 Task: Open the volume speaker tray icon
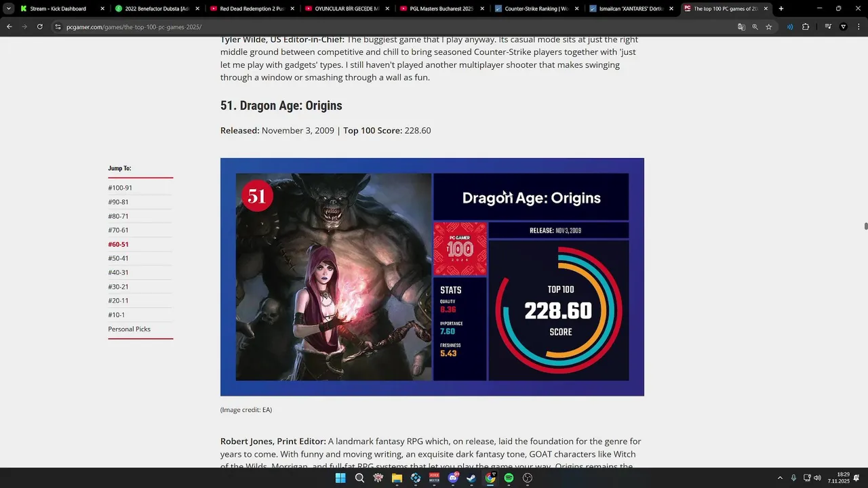point(817,478)
